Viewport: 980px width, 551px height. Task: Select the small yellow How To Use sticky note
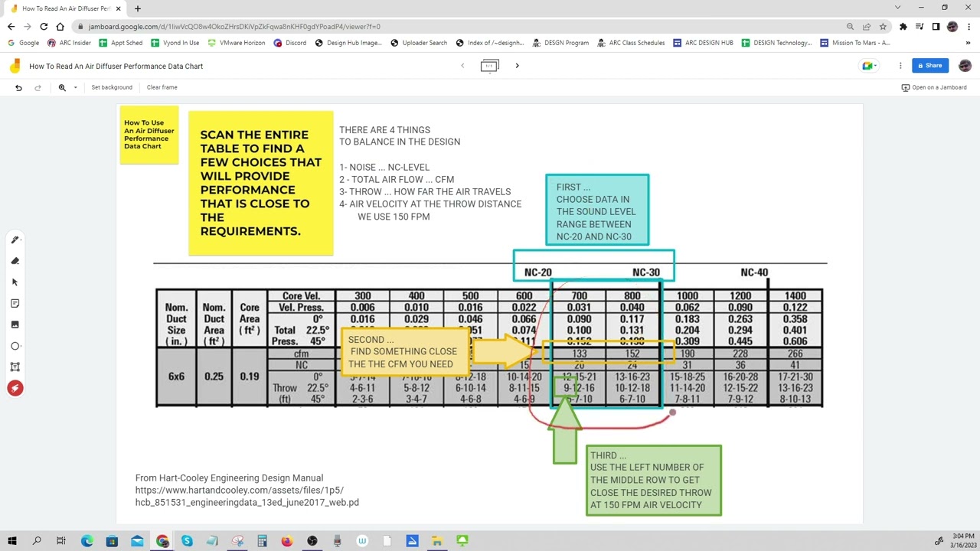click(149, 135)
